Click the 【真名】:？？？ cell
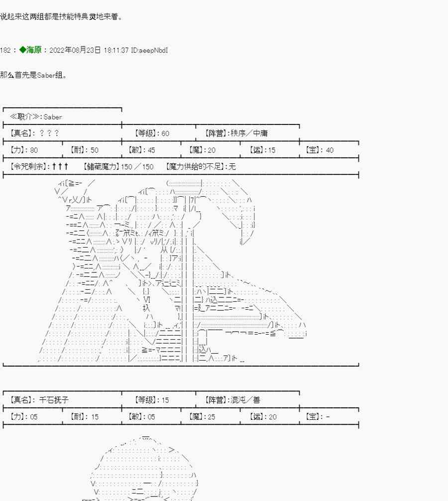 pos(35,133)
